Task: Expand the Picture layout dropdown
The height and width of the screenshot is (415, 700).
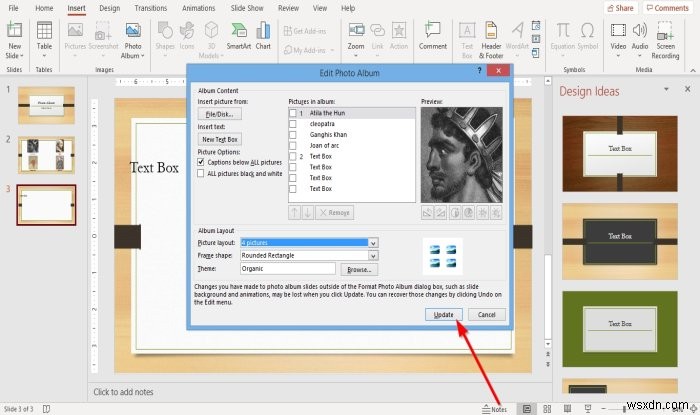Action: (x=373, y=243)
